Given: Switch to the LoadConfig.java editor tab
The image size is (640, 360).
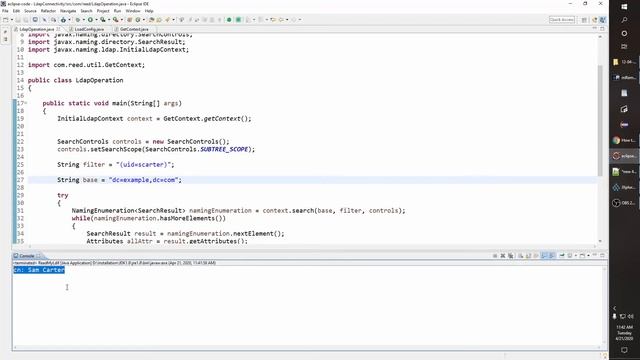Looking at the screenshot, I should click(89, 29).
